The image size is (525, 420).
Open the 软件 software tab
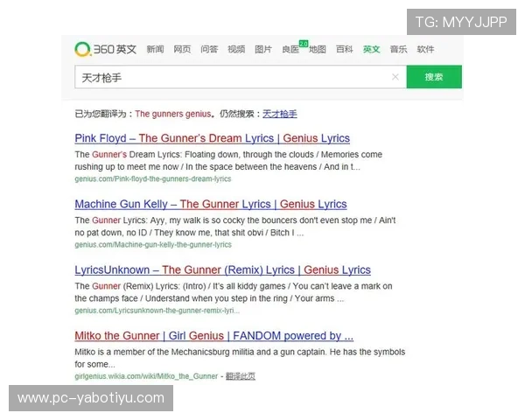point(425,49)
